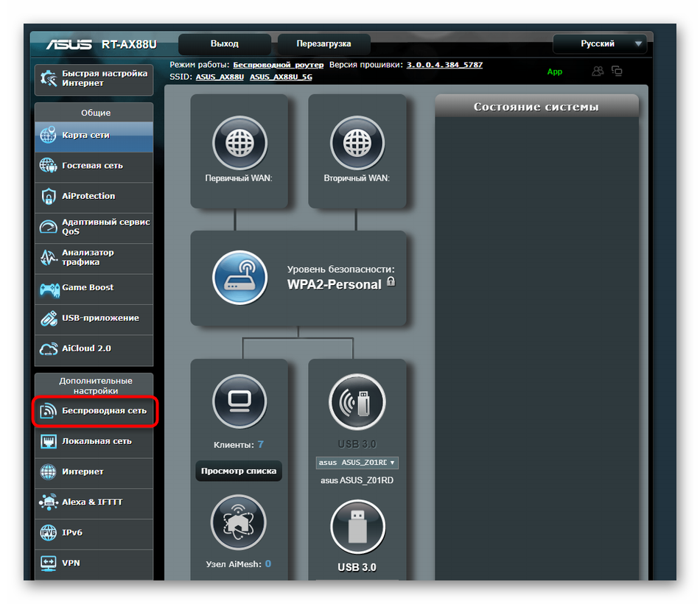The height and width of the screenshot is (604, 700).
Task: Click the network devices icon beside App
Action: click(617, 71)
